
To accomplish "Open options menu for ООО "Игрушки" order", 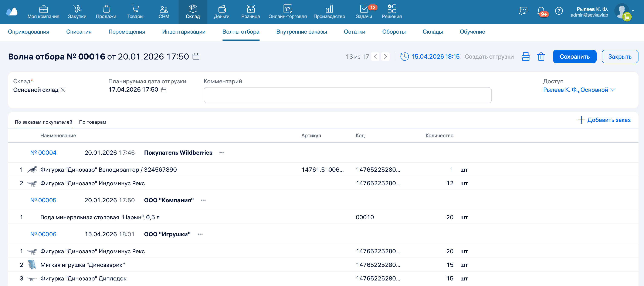I will [x=200, y=234].
